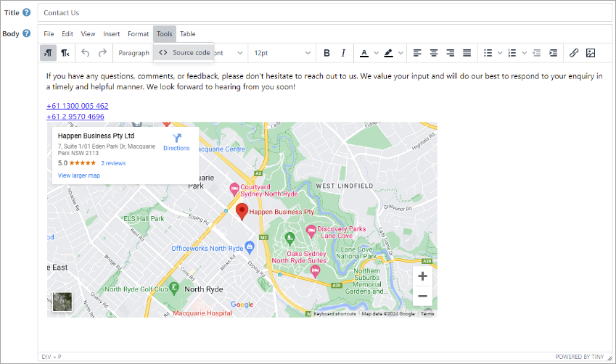
Task: Click the Body help icon
Action: click(x=26, y=33)
